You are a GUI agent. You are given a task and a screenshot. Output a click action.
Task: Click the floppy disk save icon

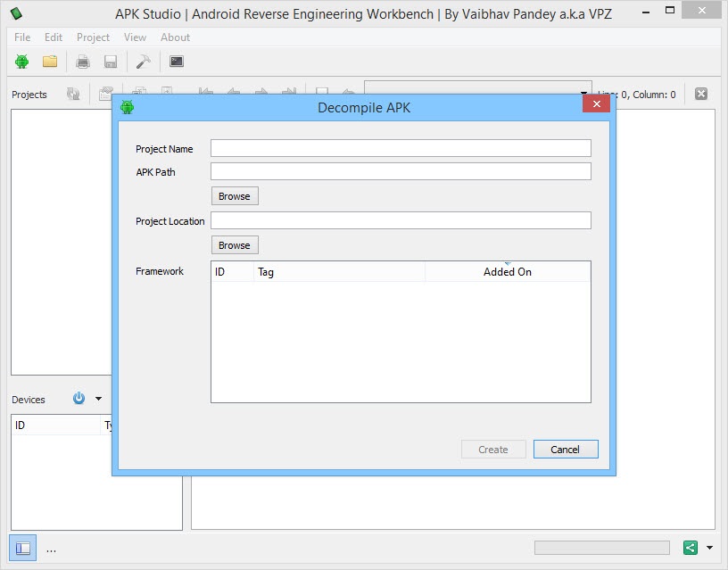click(111, 62)
